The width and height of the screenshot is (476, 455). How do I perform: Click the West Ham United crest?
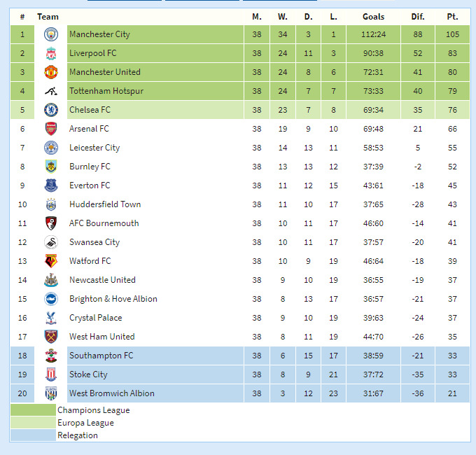(51, 337)
